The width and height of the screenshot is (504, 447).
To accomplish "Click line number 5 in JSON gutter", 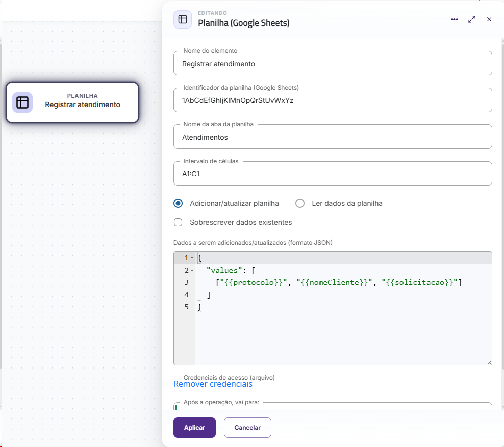I will point(186,307).
